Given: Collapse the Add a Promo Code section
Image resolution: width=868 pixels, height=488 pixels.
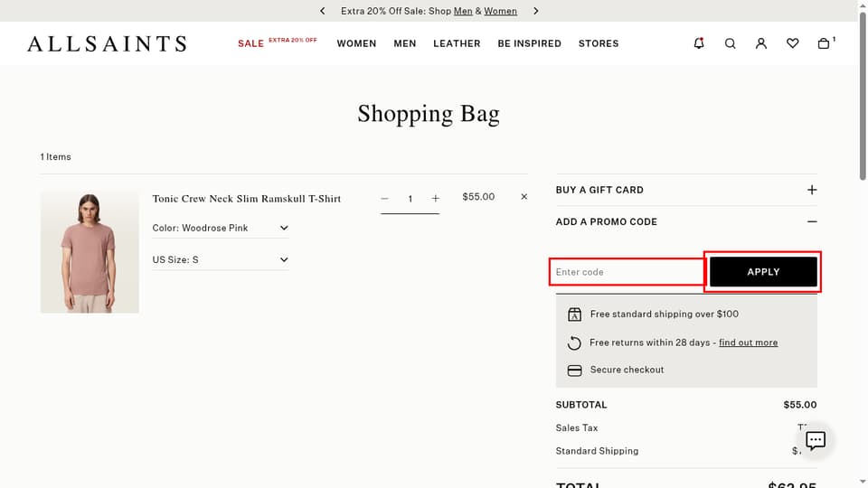Looking at the screenshot, I should pyautogui.click(x=686, y=222).
